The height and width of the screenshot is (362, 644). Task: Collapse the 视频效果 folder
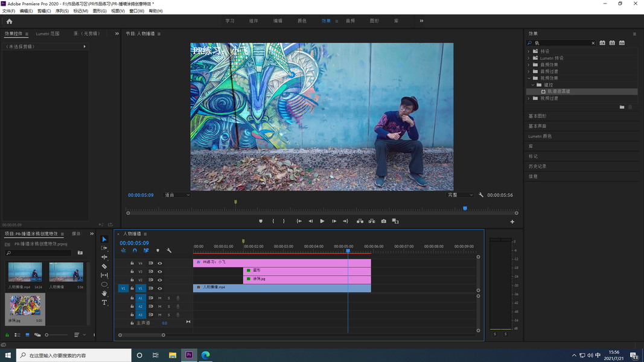point(529,78)
